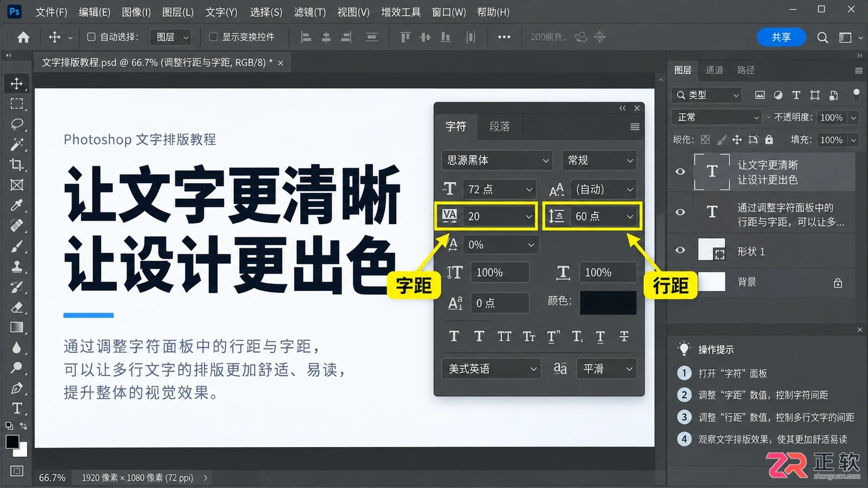Switch to the 段落 tab
868x488 pixels.
click(x=500, y=127)
